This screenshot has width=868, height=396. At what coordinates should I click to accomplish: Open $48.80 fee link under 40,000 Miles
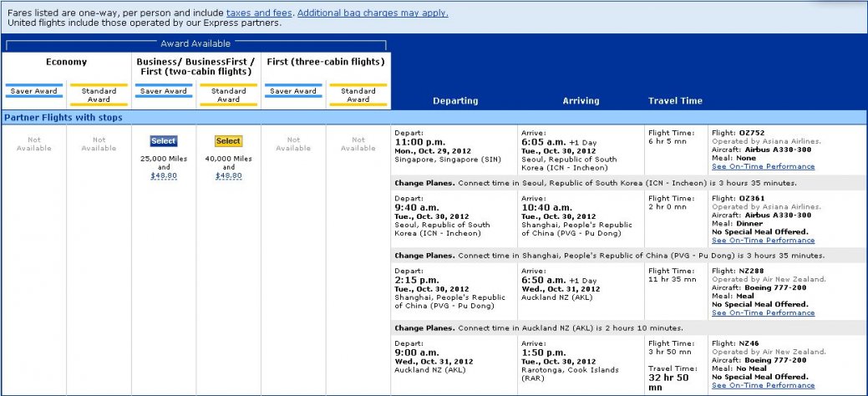click(228, 176)
